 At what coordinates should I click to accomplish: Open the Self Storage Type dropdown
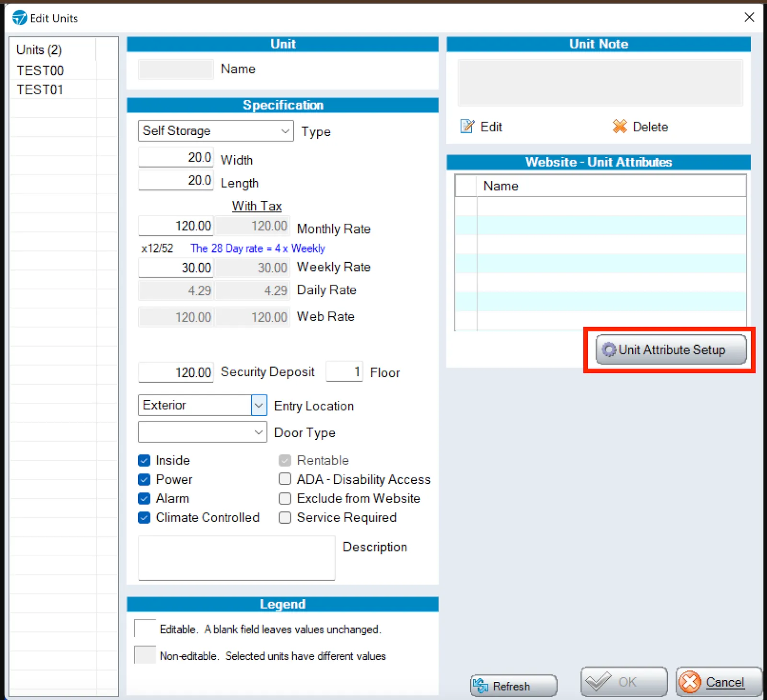tap(216, 131)
